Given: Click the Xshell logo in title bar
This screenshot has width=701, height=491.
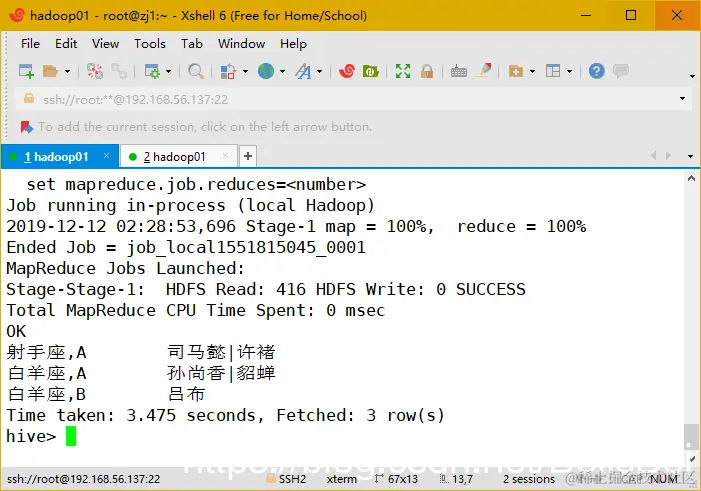Looking at the screenshot, I should click(x=17, y=15).
